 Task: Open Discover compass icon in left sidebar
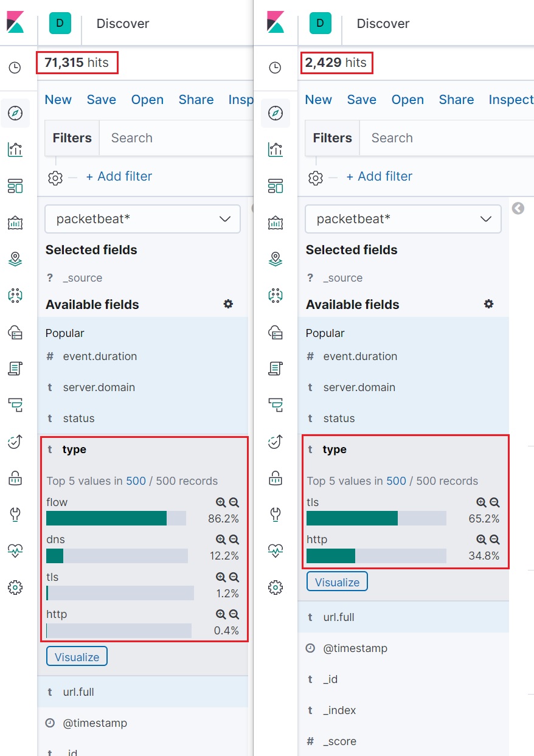(x=15, y=113)
